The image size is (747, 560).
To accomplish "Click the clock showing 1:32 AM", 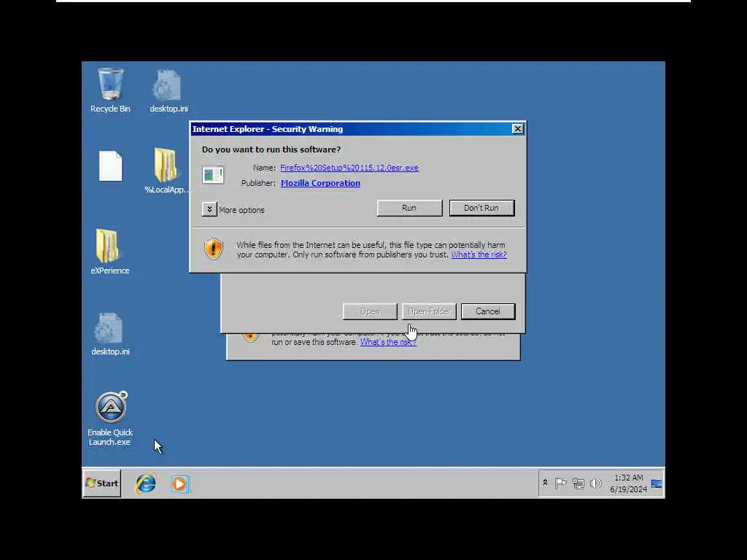I will [x=628, y=478].
